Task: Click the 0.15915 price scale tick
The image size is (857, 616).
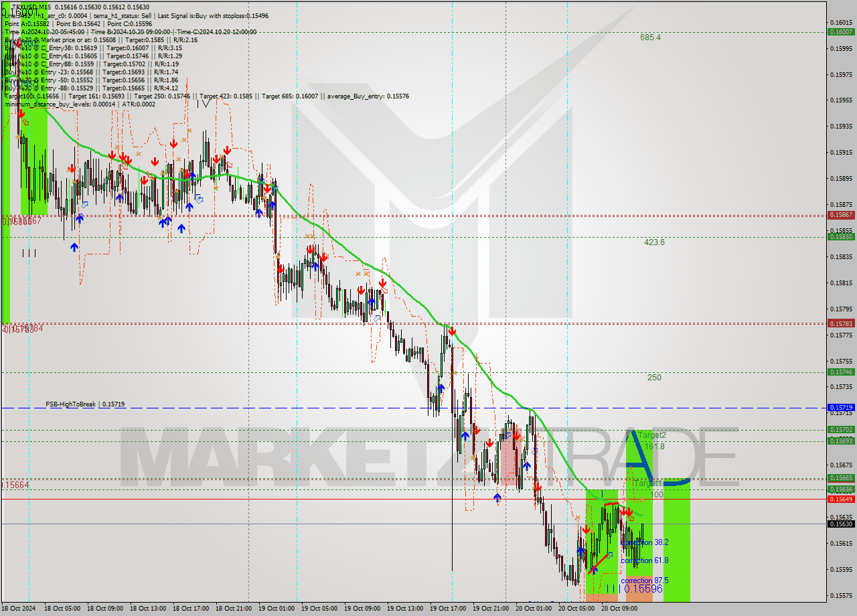Action: coord(841,152)
